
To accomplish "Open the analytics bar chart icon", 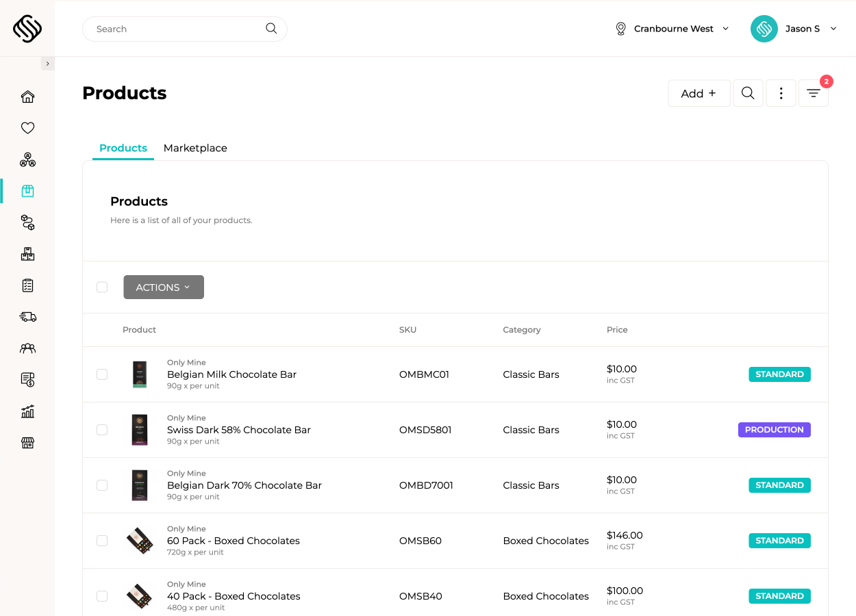I will click(27, 411).
